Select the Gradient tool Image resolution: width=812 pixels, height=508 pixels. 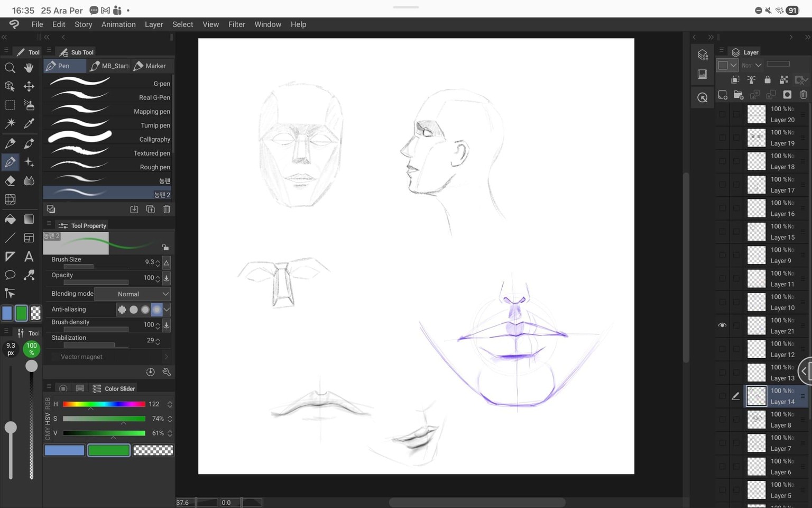[x=29, y=219]
